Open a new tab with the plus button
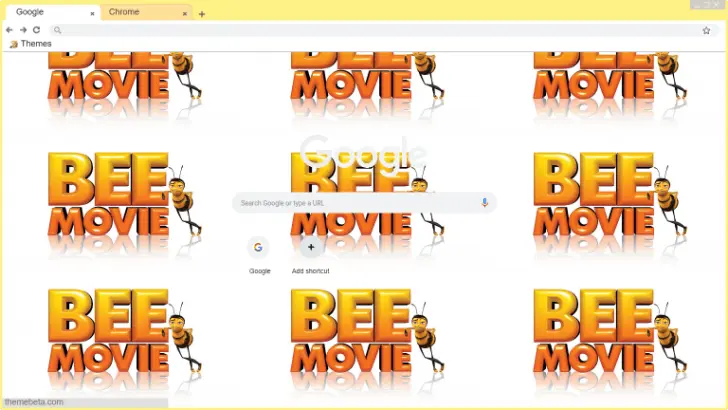Image resolution: width=728 pixels, height=410 pixels. (202, 14)
